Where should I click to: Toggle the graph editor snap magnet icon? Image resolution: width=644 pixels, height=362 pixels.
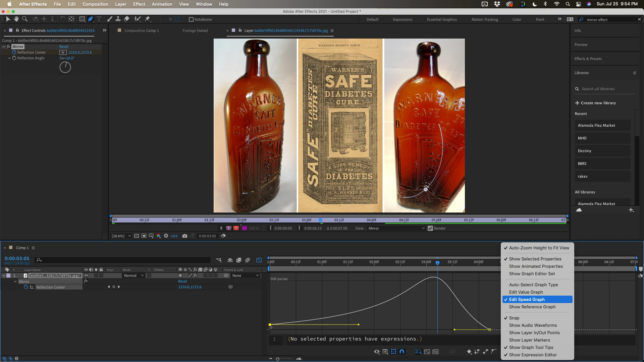402,352
